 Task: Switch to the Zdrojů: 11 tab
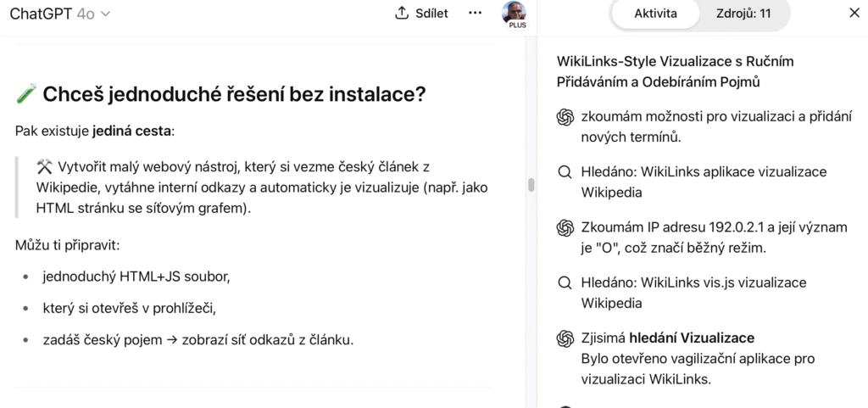pos(744,14)
